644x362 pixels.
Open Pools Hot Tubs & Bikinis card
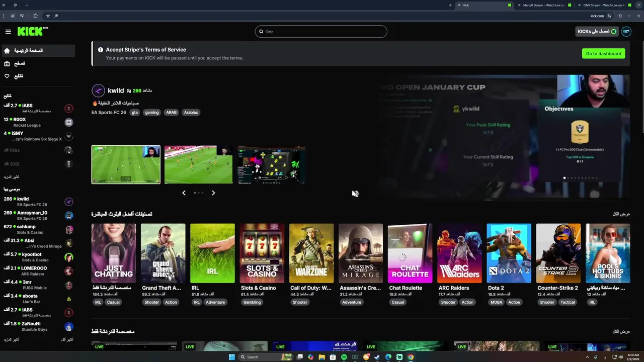[608, 253]
